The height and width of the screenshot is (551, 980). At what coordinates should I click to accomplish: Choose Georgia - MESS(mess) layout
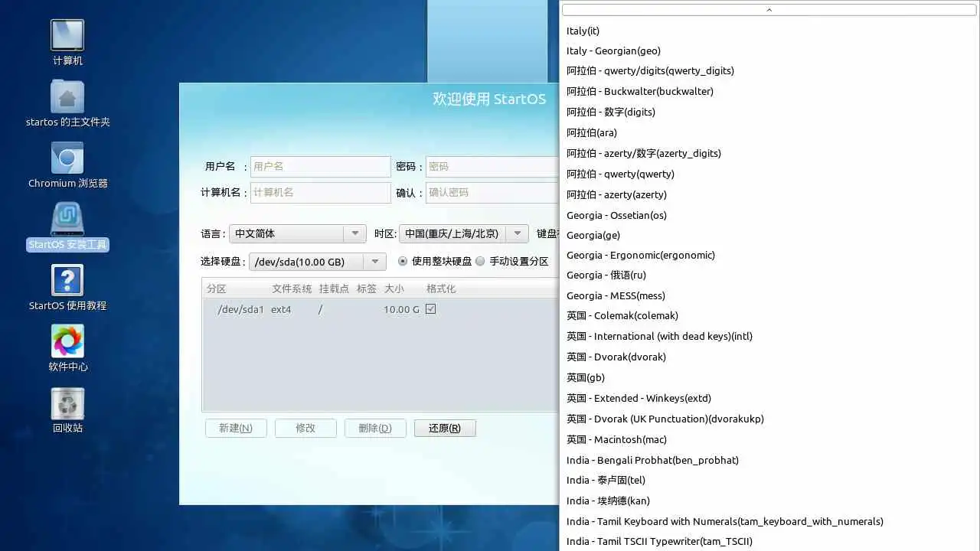tap(769, 295)
